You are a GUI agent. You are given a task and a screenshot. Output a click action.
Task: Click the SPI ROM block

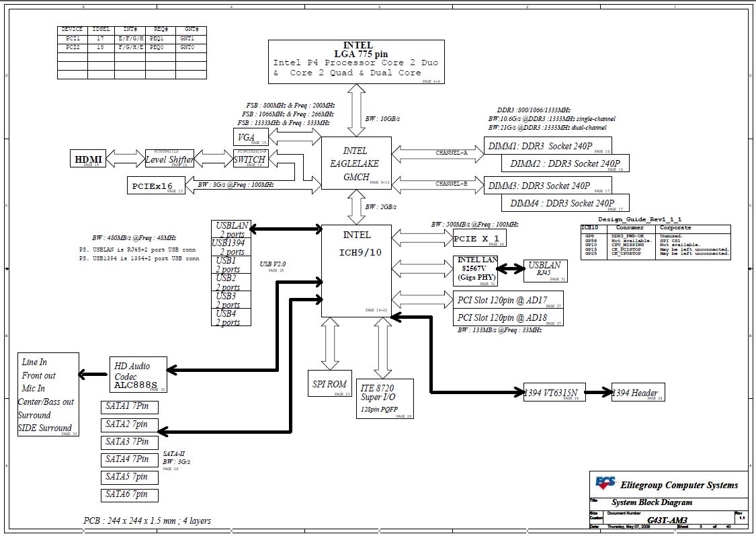(x=330, y=384)
